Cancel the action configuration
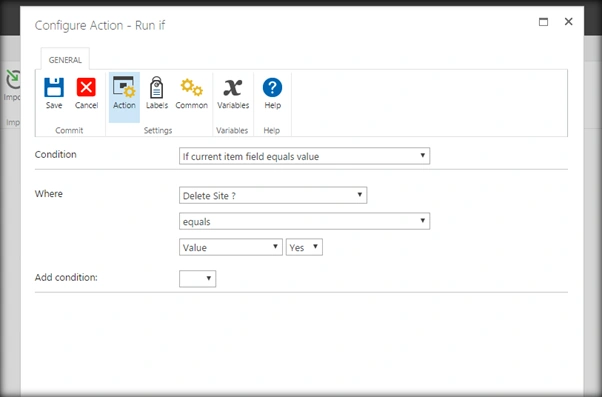The image size is (602, 397). 86,93
